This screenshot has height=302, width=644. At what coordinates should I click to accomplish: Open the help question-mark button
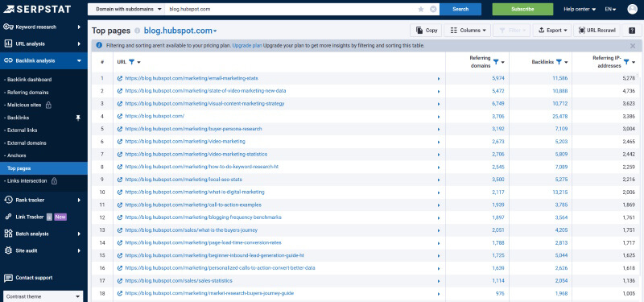632,30
